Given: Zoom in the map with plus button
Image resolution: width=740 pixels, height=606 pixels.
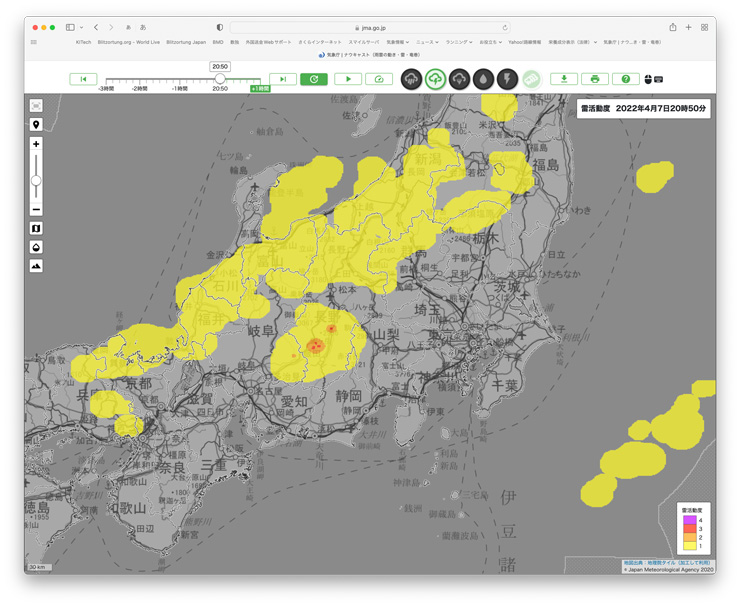Looking at the screenshot, I should pos(36,145).
